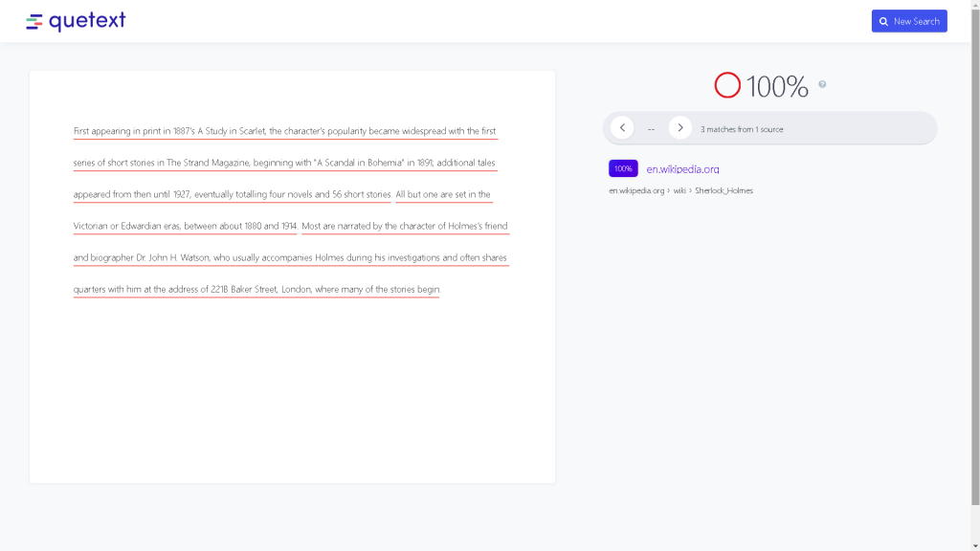Click the match position counter dashes

[x=651, y=128]
